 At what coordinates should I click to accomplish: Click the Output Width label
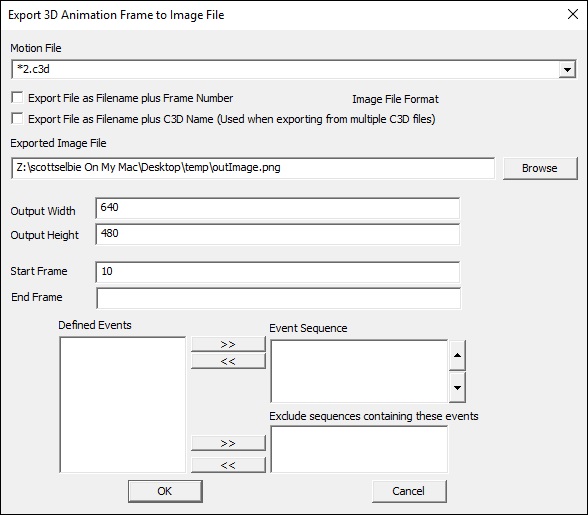[43, 211]
